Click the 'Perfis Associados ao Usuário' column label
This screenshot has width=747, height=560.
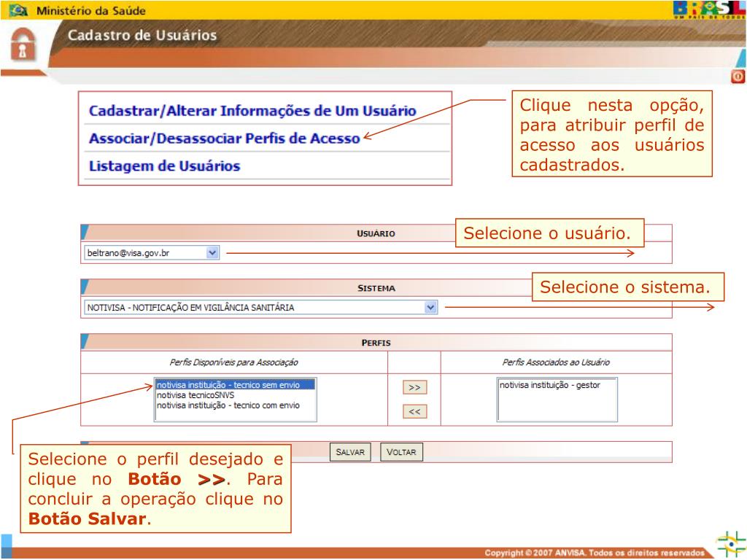point(556,363)
